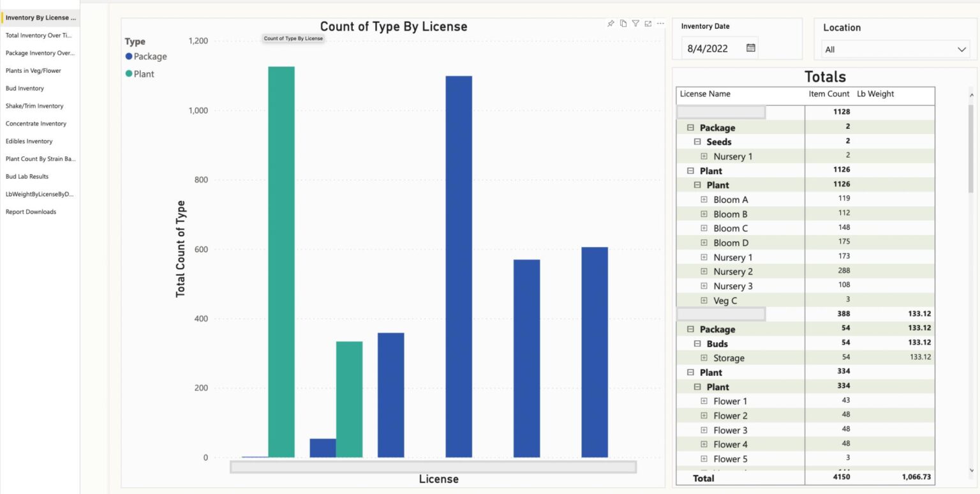Go to Report Downloads page
Screen dimensions: 980x494
pyautogui.click(x=31, y=212)
